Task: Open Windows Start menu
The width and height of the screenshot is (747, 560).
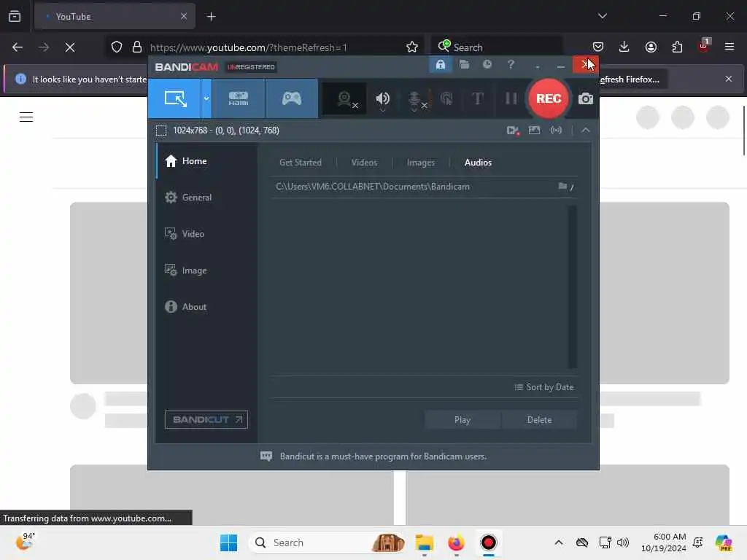Action: tap(228, 542)
